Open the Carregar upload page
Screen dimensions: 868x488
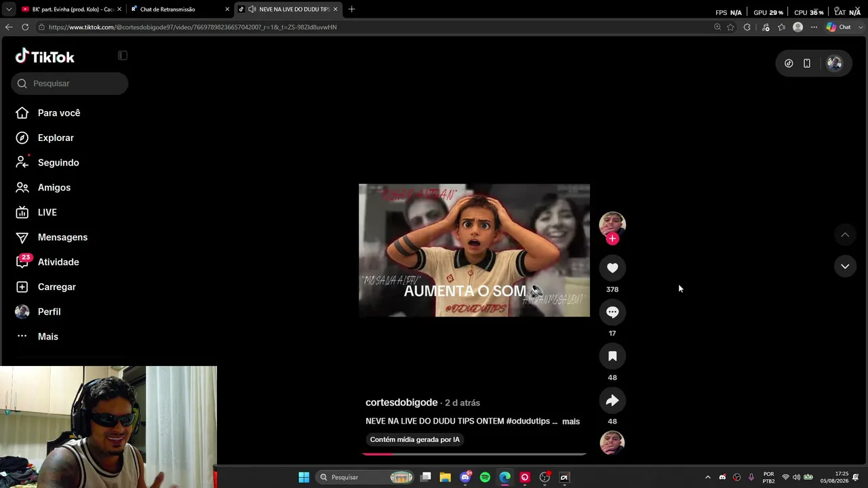45,287
